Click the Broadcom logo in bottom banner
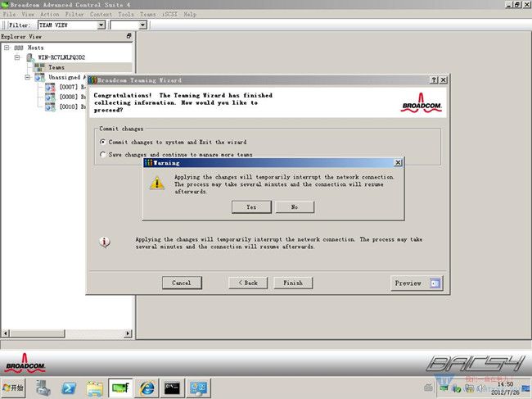 (x=25, y=363)
